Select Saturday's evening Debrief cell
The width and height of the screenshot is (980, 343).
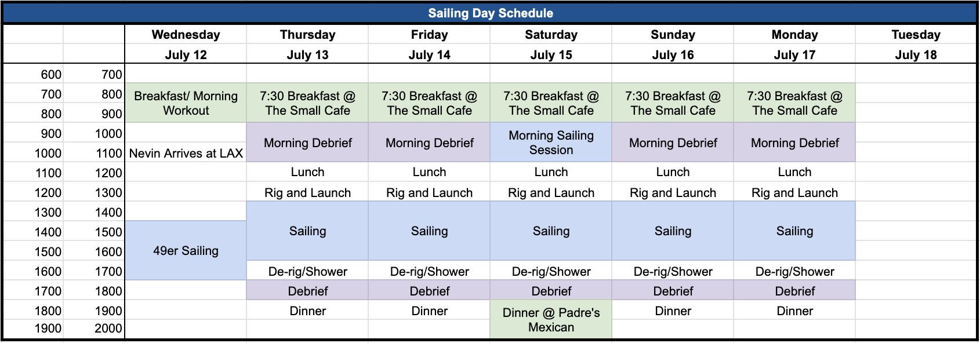point(551,291)
